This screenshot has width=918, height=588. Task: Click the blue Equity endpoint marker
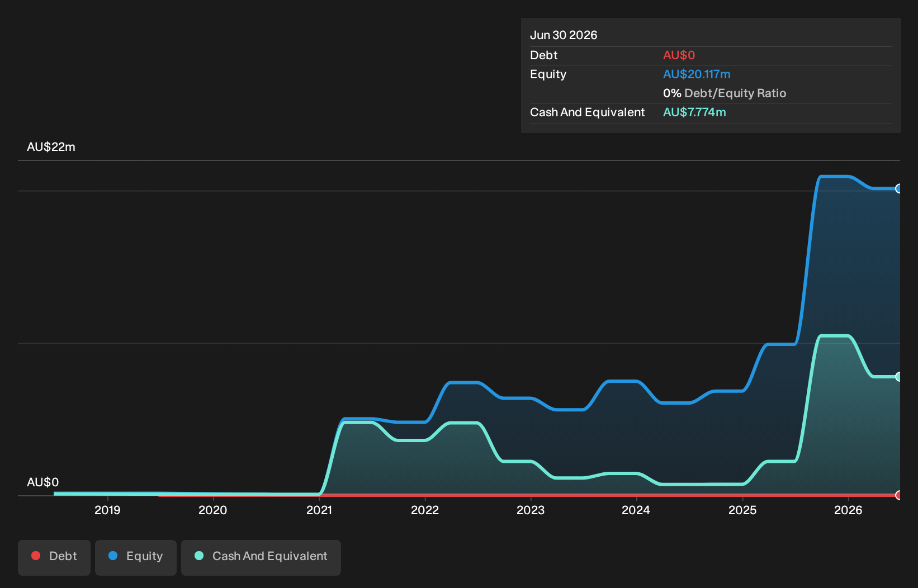[x=899, y=189]
